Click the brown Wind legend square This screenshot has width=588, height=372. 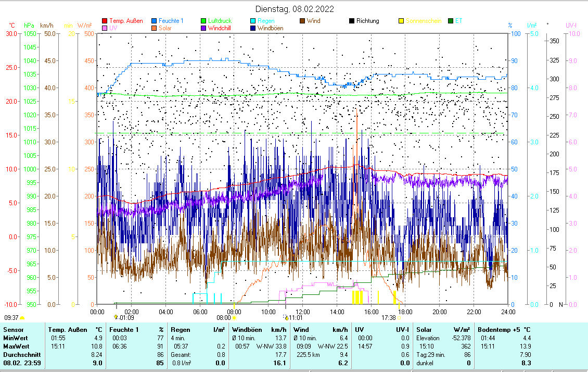(302, 21)
